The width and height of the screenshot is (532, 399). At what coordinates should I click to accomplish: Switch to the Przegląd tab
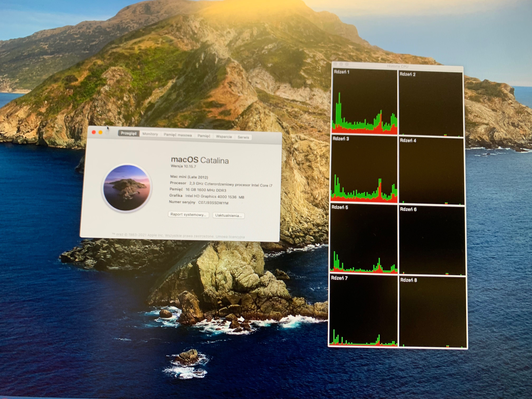pos(129,133)
